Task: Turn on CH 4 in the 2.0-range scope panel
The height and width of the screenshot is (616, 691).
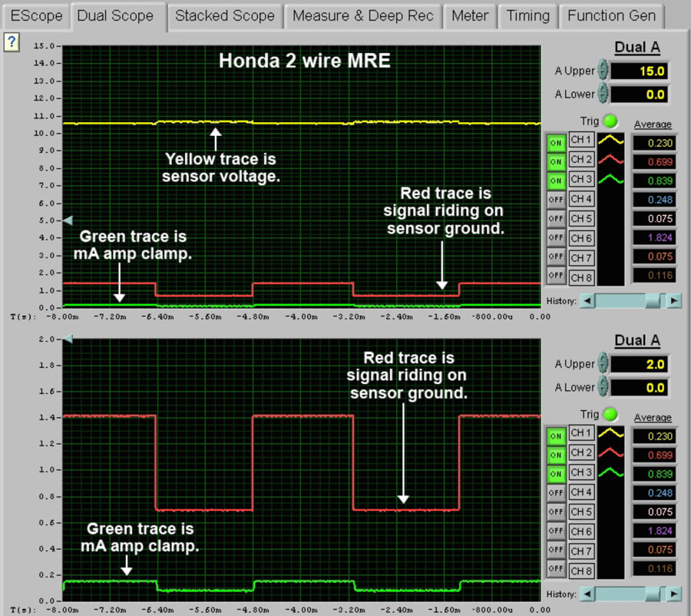Action: (556, 493)
